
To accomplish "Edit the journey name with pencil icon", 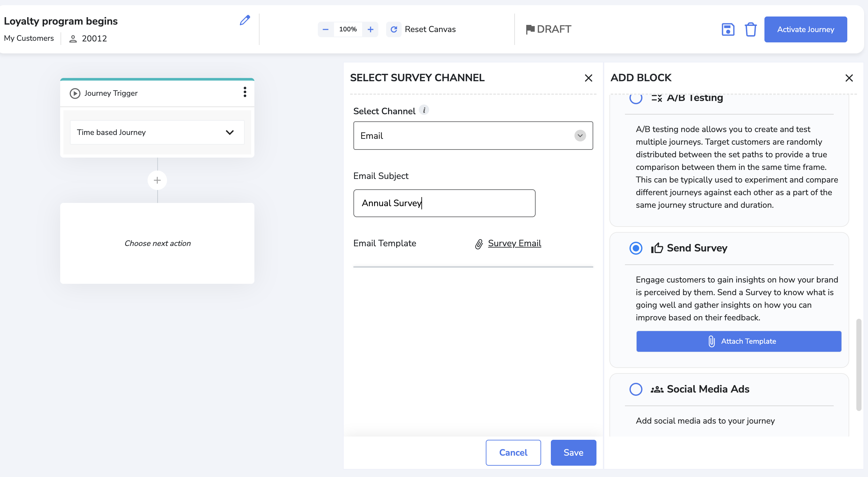I will [x=245, y=20].
